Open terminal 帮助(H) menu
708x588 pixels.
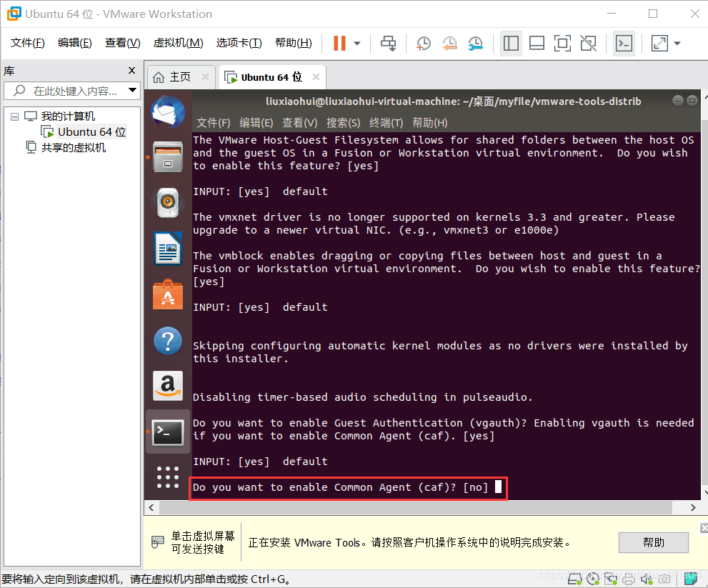click(430, 123)
